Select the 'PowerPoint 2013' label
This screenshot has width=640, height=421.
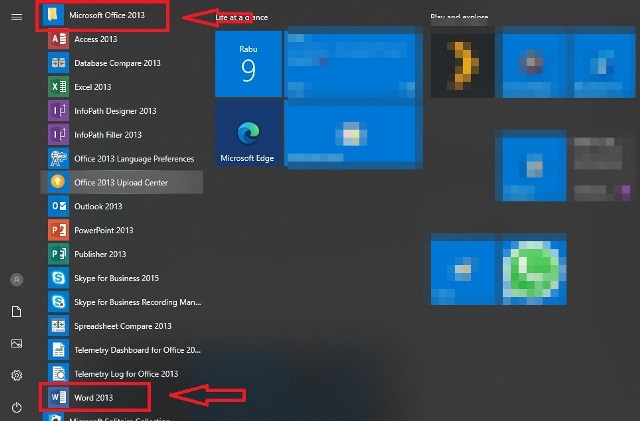point(104,230)
